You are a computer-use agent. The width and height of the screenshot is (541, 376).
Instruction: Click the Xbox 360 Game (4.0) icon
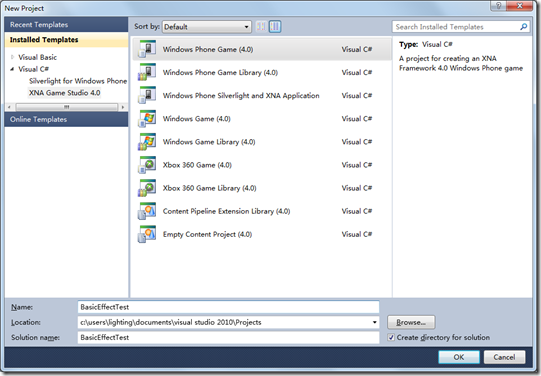click(147, 165)
